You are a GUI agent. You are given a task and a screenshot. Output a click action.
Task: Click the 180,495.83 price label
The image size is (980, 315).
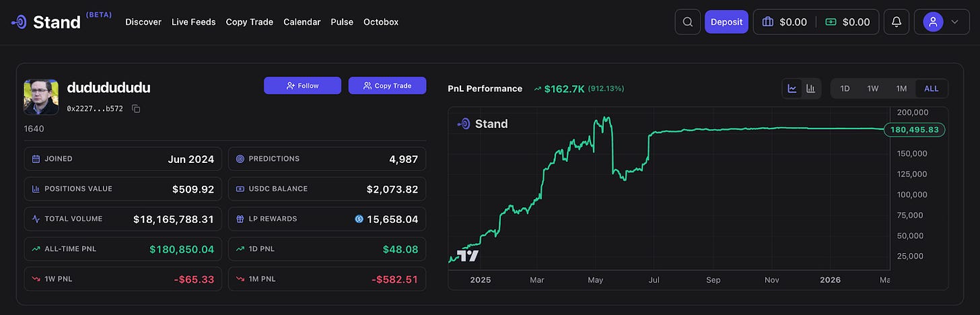913,130
